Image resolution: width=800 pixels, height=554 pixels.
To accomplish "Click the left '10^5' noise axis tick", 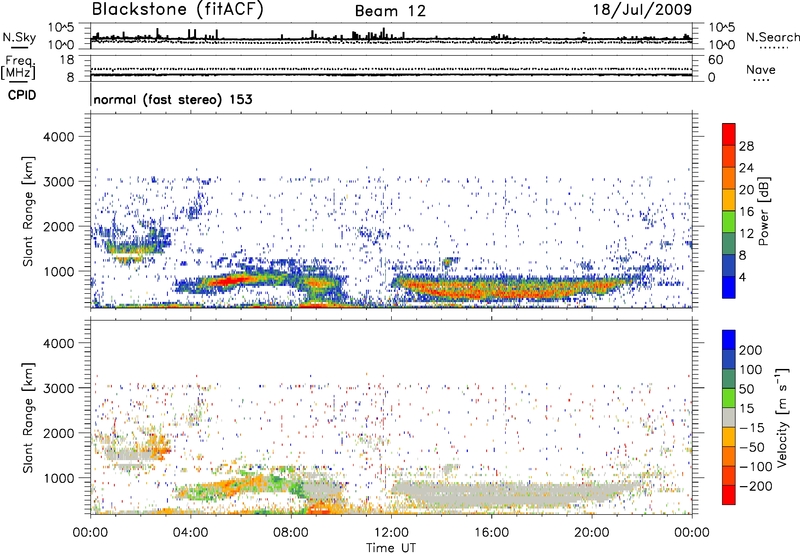I will click(x=61, y=27).
